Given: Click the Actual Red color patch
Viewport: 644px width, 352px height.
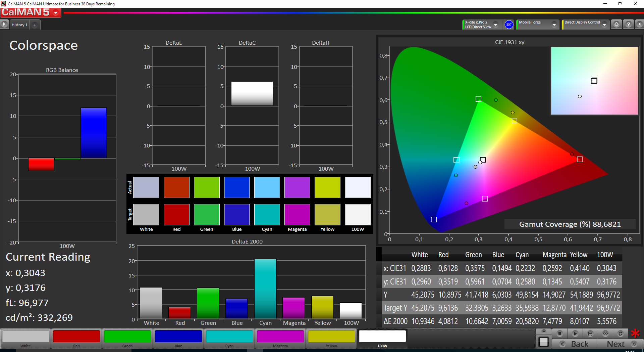Looking at the screenshot, I should (x=176, y=187).
